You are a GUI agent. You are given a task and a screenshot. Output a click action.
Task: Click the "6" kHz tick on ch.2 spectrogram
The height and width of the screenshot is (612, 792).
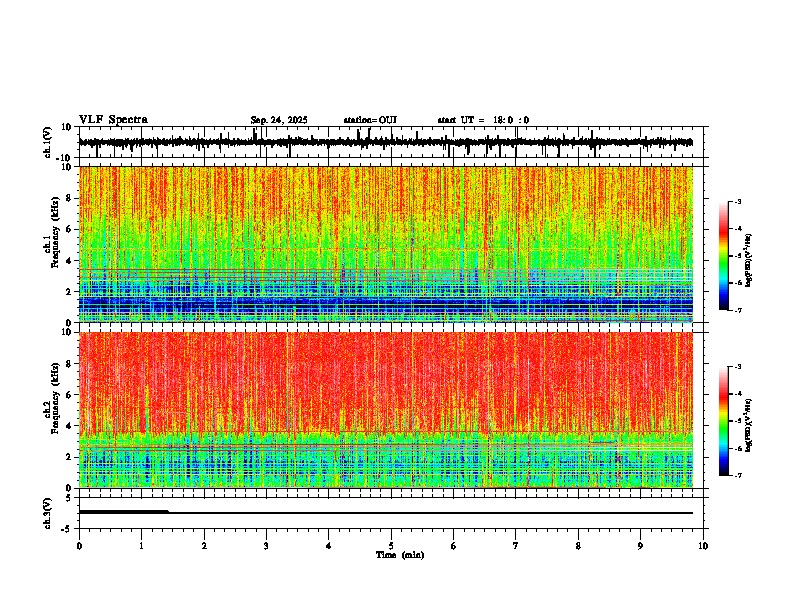69,395
